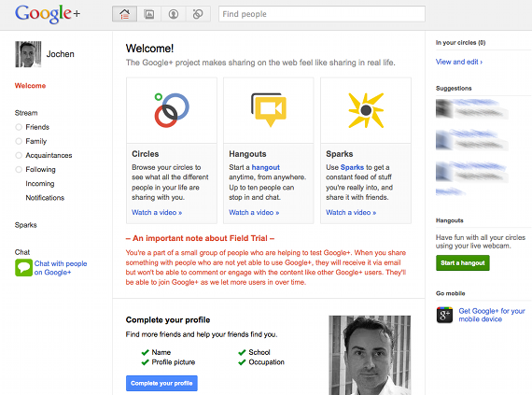Open View and edit circles link
Screen dimensions: 532x395
click(459, 62)
